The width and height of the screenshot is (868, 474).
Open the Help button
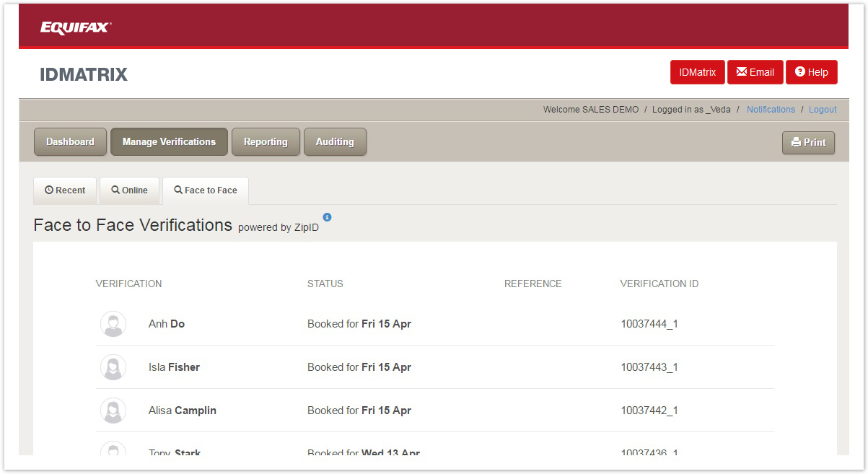tap(812, 72)
